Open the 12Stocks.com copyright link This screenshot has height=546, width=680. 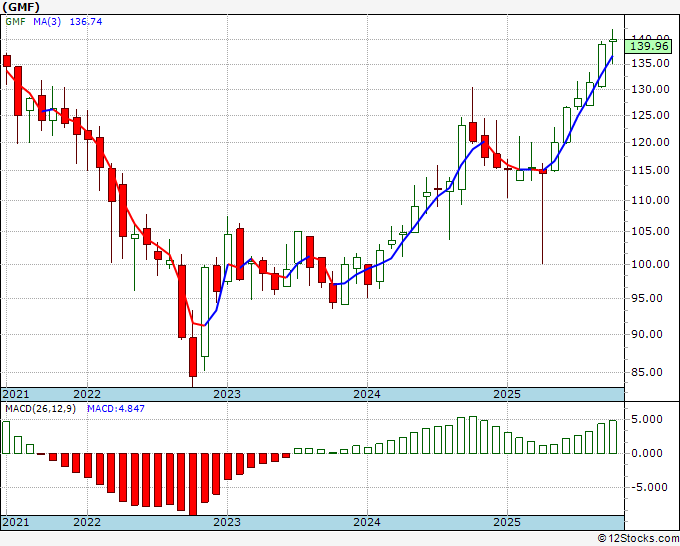[638, 539]
